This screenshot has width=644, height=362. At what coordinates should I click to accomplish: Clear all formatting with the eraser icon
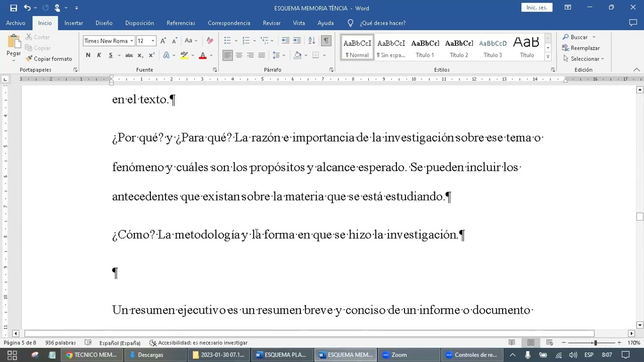[210, 41]
